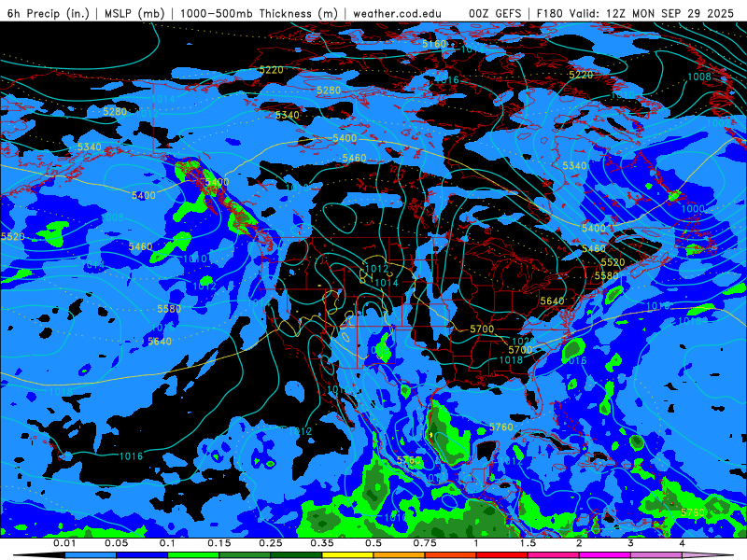
Task: Click the "1020" pressure contour label
Action: [x=523, y=341]
